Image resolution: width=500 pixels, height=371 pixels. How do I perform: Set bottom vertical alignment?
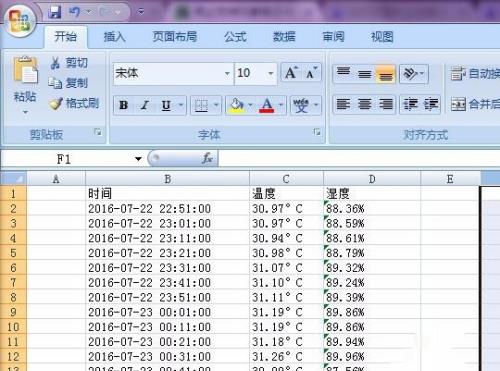(x=385, y=73)
